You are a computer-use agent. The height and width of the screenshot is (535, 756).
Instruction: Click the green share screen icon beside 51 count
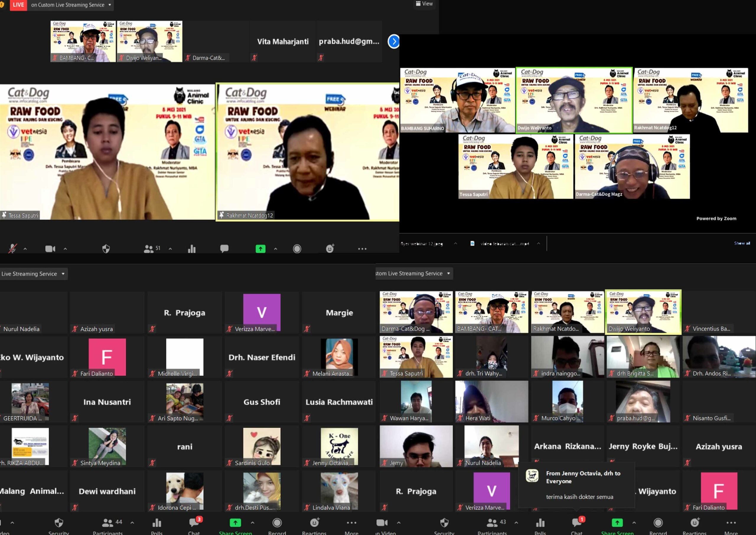(x=260, y=249)
